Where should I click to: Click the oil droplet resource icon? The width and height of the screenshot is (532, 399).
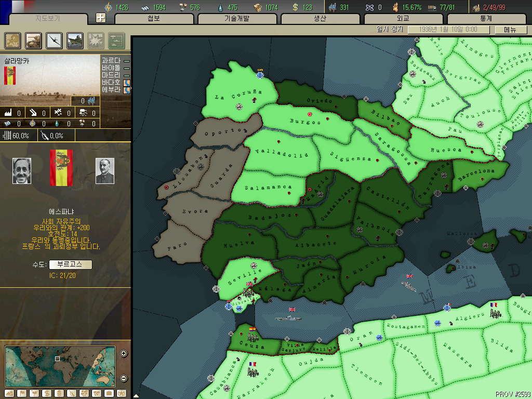(220, 7)
